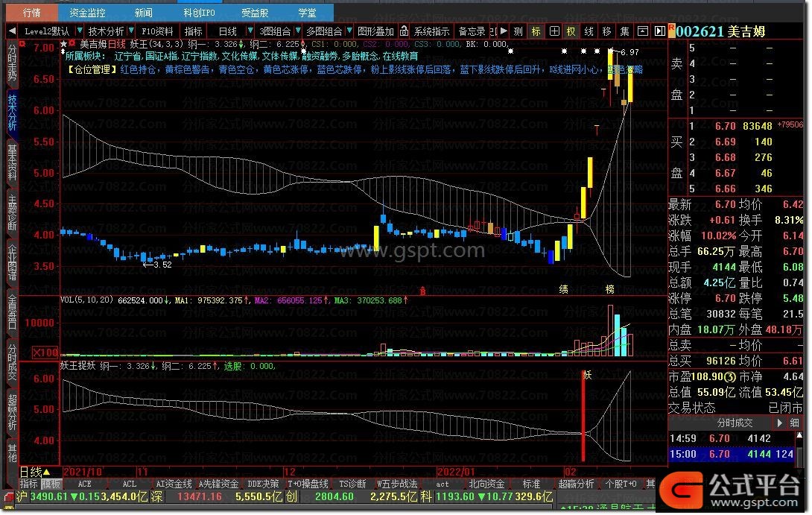812x515 pixels.
Task: Select the 分时走势 sidebar tab
Action: pos(12,63)
